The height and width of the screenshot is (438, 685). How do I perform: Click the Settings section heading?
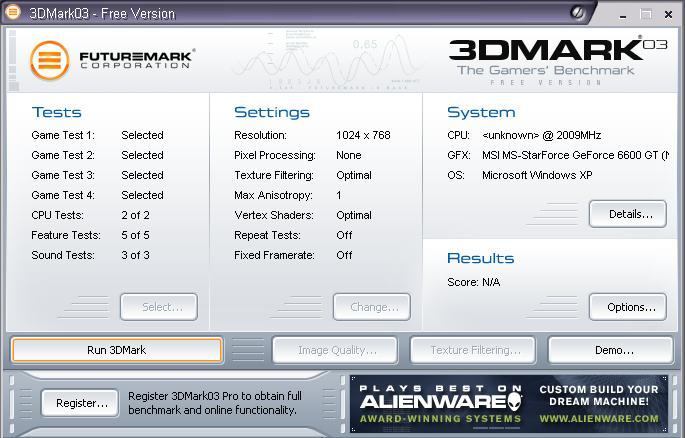click(272, 112)
